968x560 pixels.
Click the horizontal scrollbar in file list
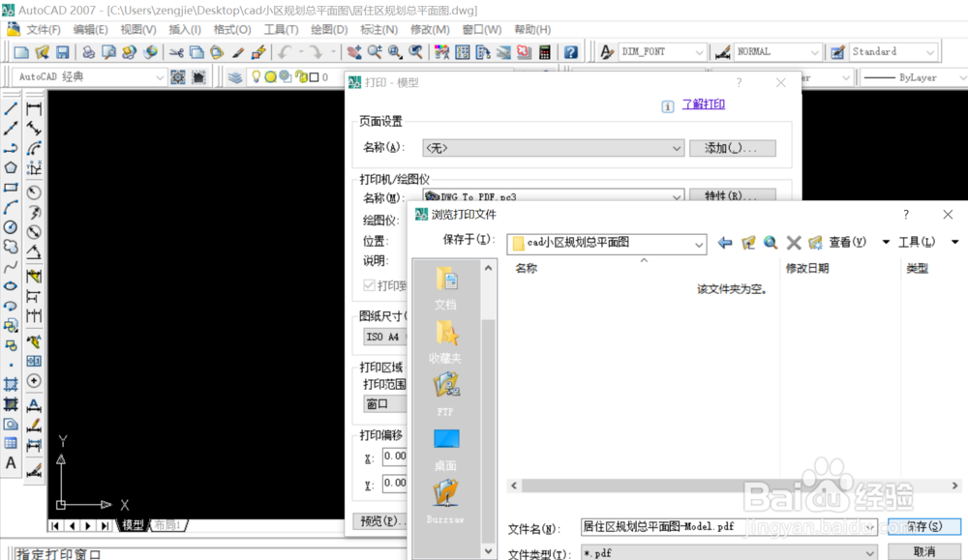[x=734, y=486]
